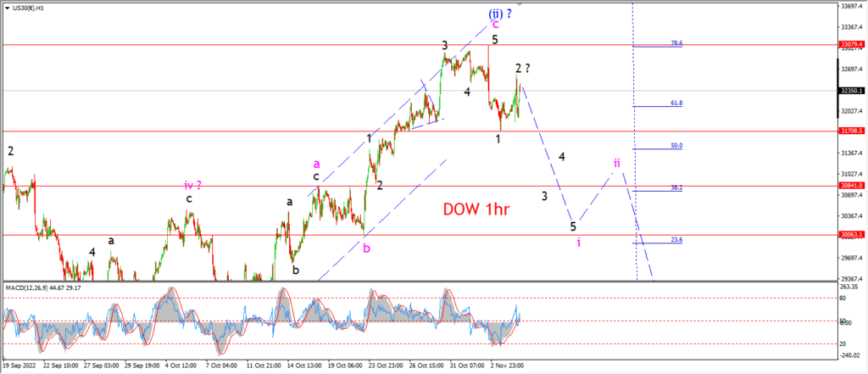This screenshot has width=868, height=374.
Task: Select the pink ii projected wave label
Action: click(x=616, y=163)
